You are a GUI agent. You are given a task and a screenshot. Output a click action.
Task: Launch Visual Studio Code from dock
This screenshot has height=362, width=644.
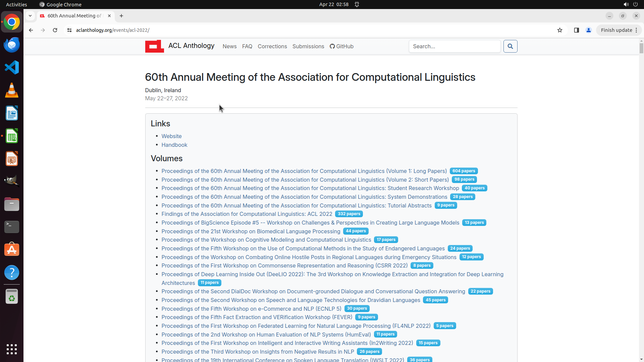(12, 67)
